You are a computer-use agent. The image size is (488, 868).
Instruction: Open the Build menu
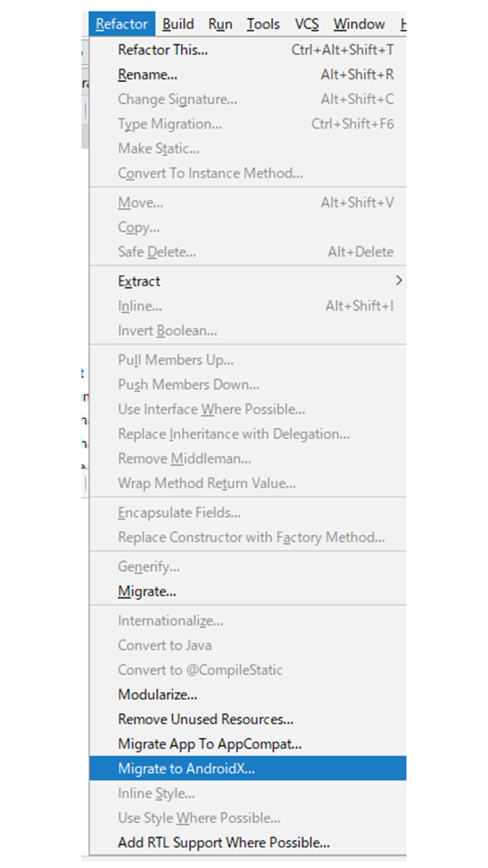click(178, 24)
